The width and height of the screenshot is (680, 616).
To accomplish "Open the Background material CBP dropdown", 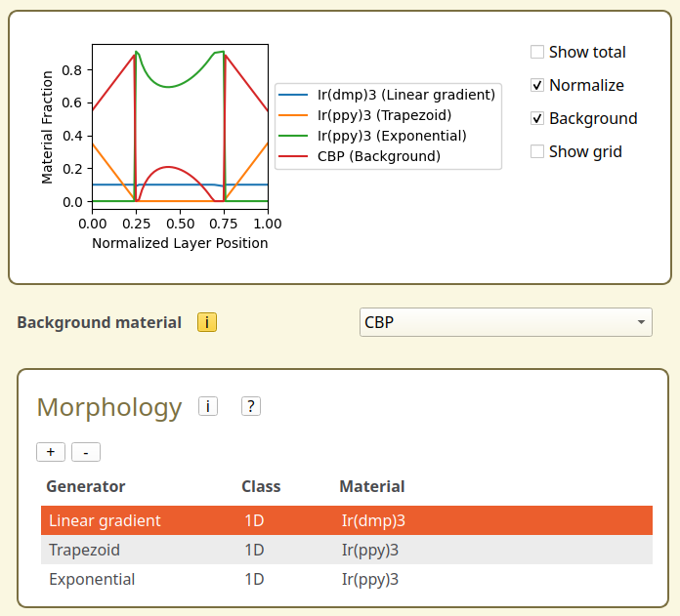I will click(x=504, y=322).
